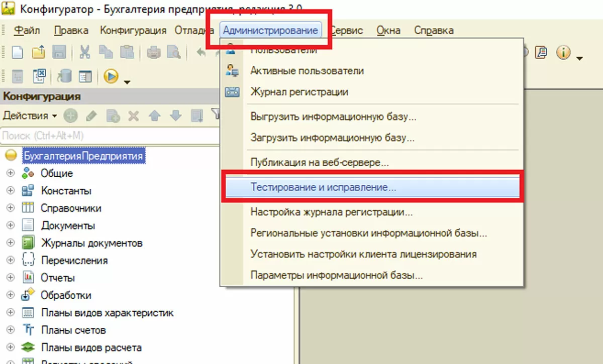Choose Региональные установки информационной базы
The height and width of the screenshot is (364, 603).
(x=372, y=233)
